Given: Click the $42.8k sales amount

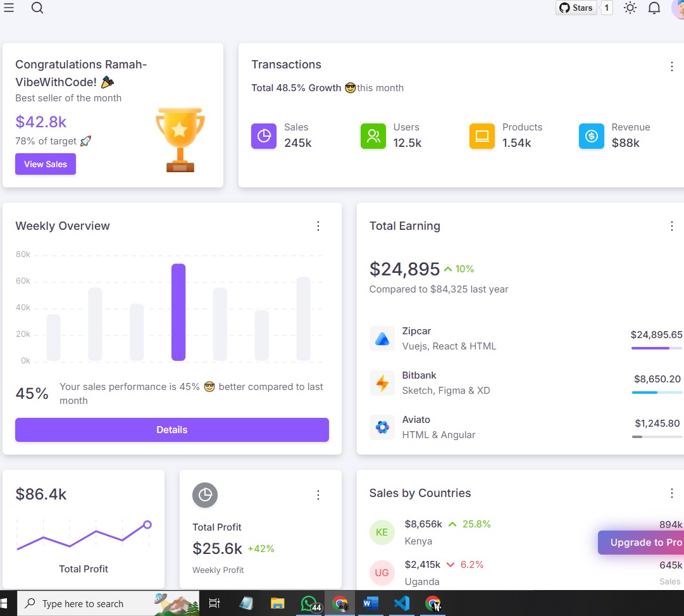Looking at the screenshot, I should (40, 122).
